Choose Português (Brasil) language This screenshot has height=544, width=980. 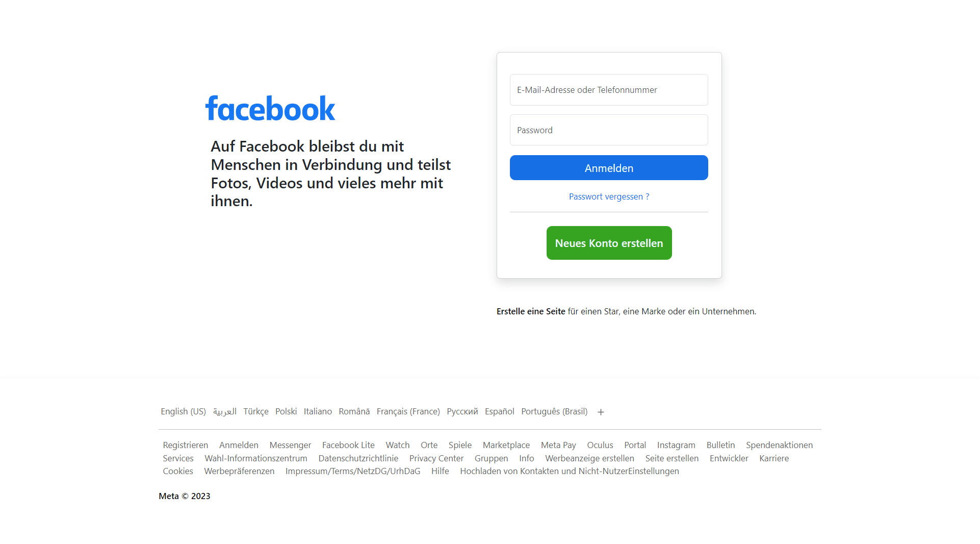click(x=554, y=411)
